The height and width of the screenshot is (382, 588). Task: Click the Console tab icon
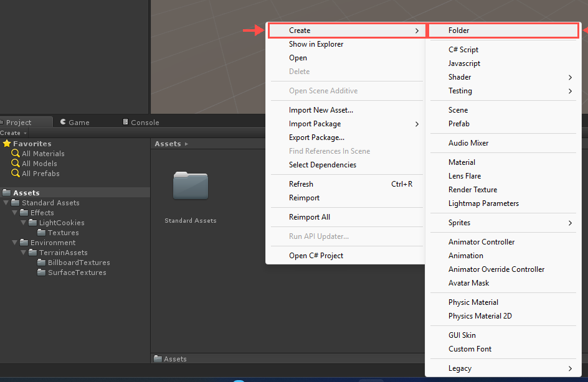(126, 122)
